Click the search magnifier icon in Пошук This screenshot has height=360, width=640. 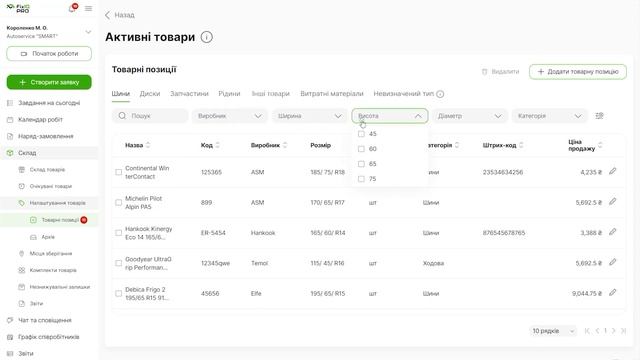pos(122,116)
